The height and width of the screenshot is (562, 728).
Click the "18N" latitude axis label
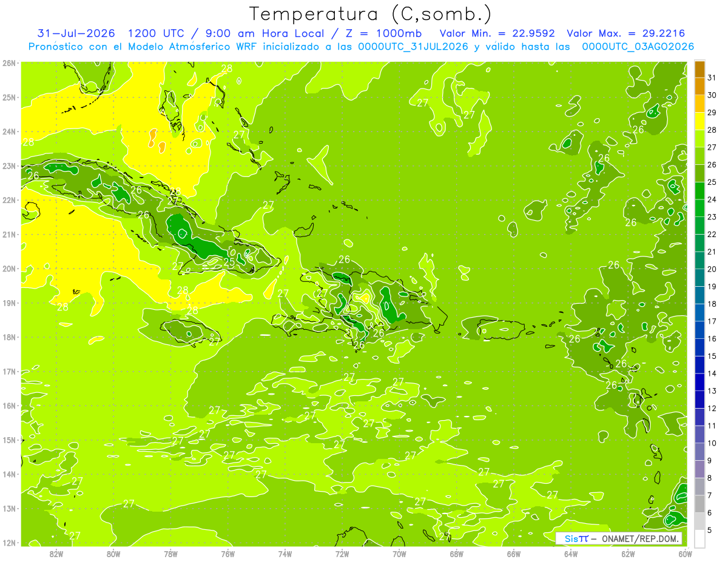(9, 337)
